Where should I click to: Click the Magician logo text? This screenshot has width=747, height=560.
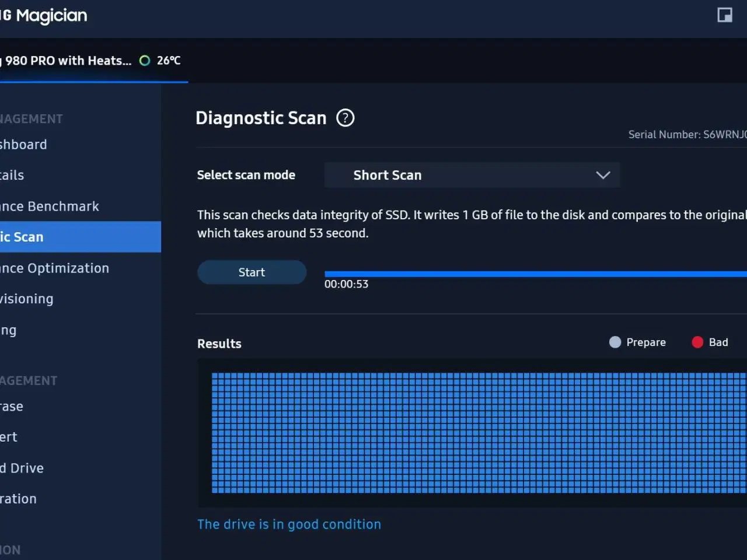(50, 16)
